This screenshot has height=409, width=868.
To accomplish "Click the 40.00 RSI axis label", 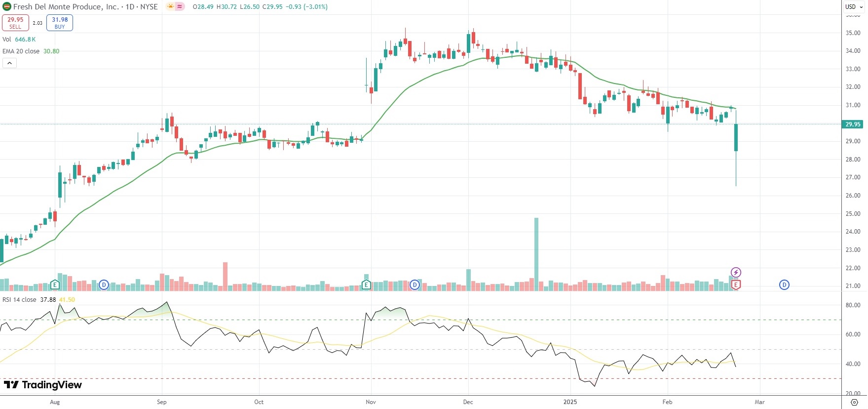I will coord(853,364).
